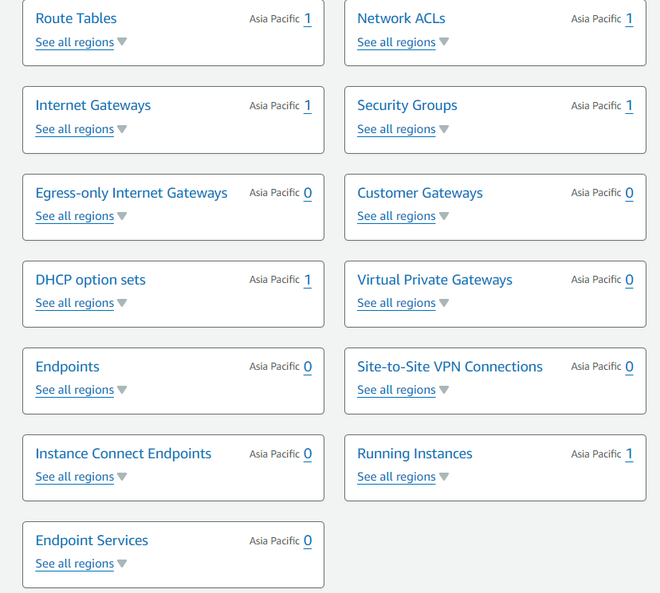Screen dimensions: 660x593
Task: Open the Route Tables link
Action: [76, 18]
